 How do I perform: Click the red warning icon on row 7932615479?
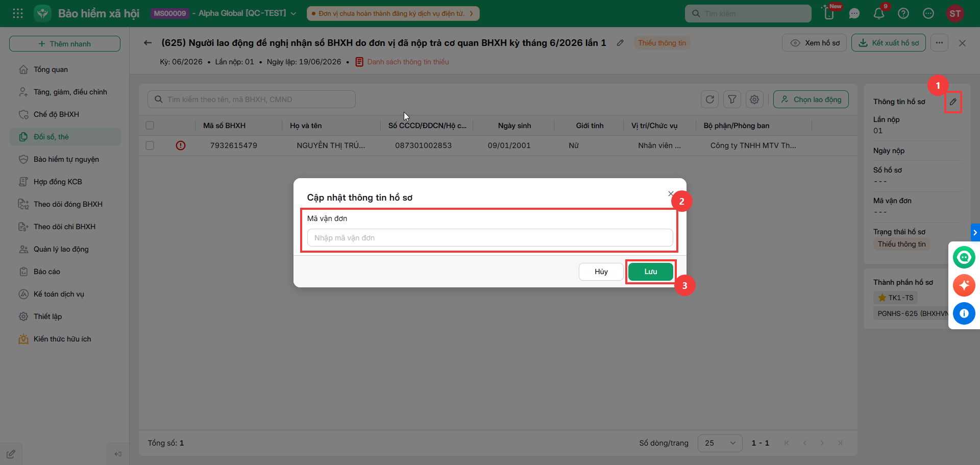(181, 145)
